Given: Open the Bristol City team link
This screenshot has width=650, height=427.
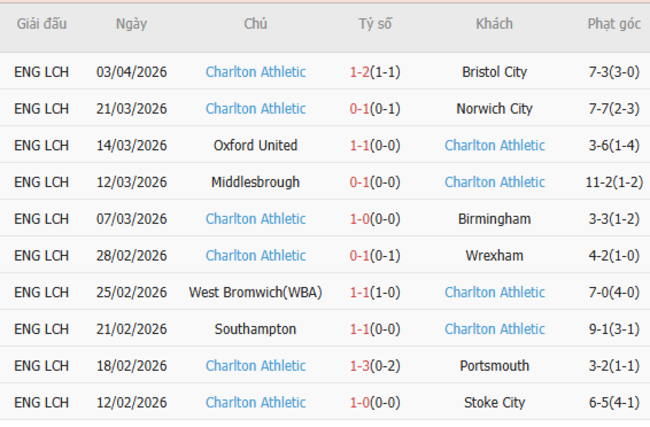Looking at the screenshot, I should (x=494, y=72).
